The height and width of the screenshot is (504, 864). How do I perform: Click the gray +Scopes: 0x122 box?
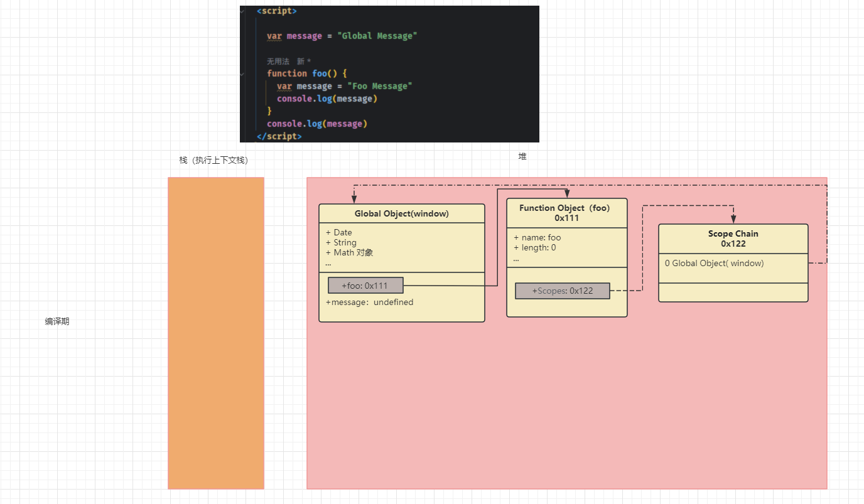tap(563, 291)
